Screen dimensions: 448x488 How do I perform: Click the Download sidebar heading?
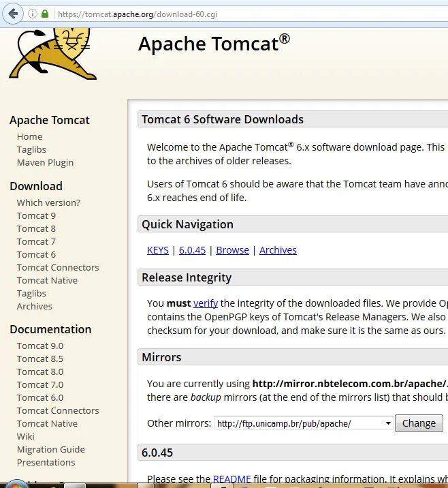pos(36,186)
